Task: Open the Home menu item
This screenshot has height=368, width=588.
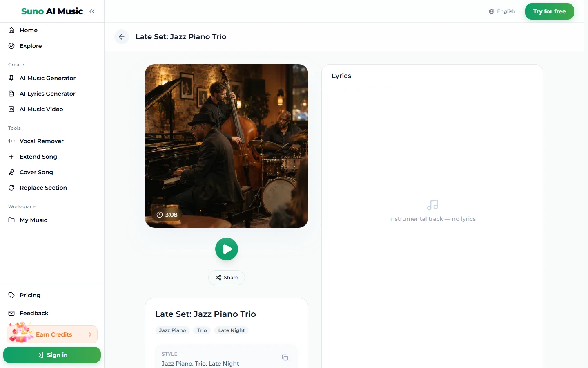Action: tap(52, 30)
